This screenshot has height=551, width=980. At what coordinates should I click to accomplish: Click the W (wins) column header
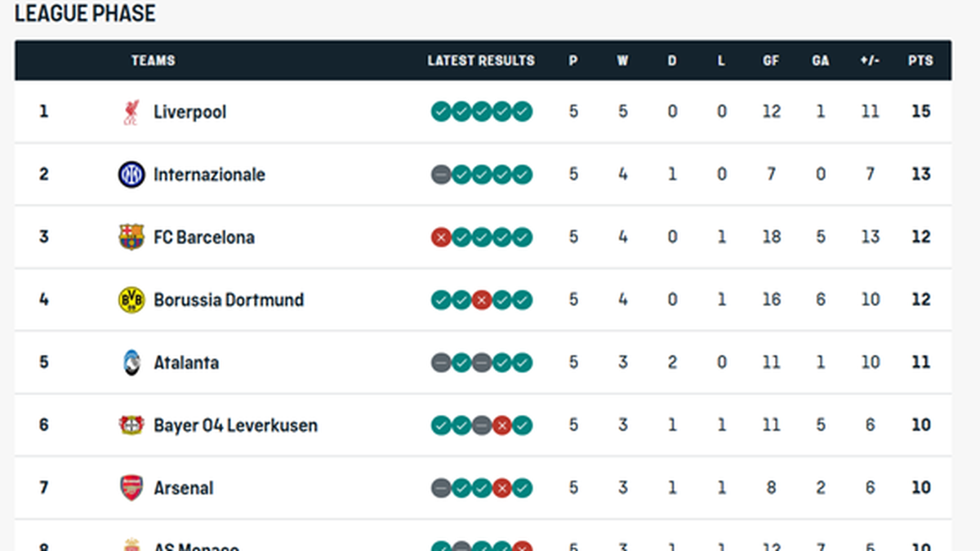[x=622, y=60]
